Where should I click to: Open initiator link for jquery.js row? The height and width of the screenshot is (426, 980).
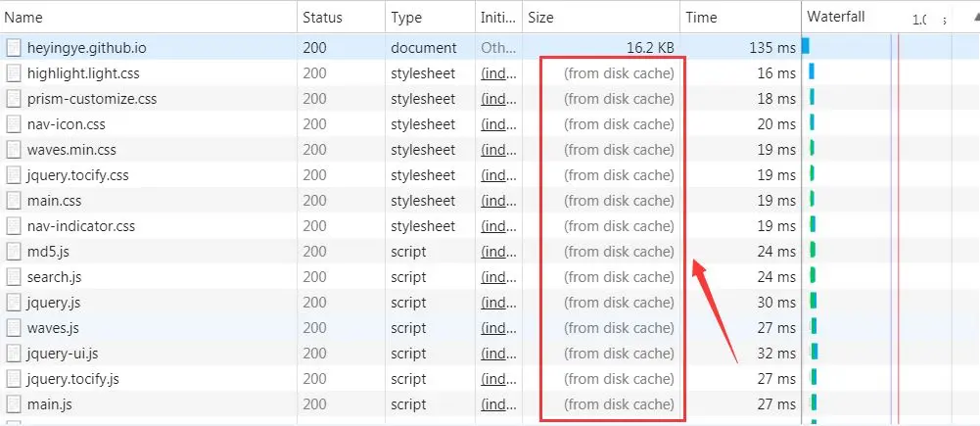point(498,303)
